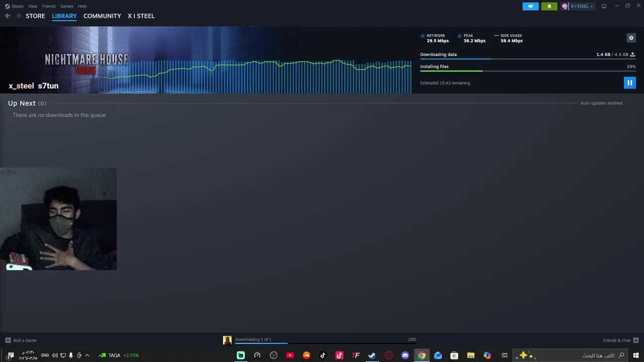The height and width of the screenshot is (362, 644).
Task: Click the download arrow icon beside 4.3 GB
Action: 632,54
